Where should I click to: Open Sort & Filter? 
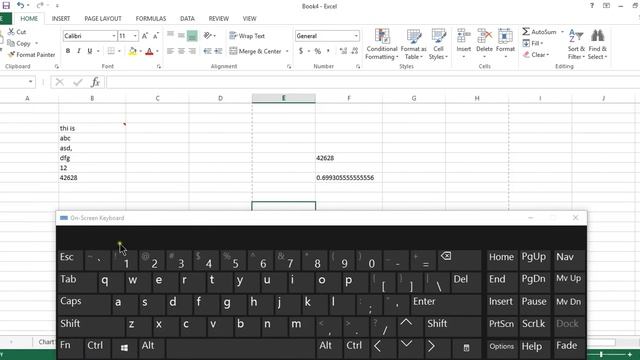pos(576,44)
